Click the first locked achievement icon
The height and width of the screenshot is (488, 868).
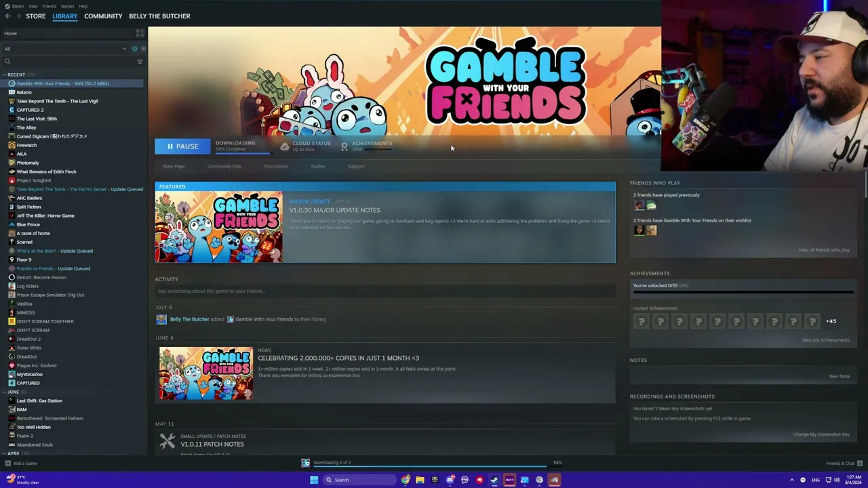[x=642, y=321]
